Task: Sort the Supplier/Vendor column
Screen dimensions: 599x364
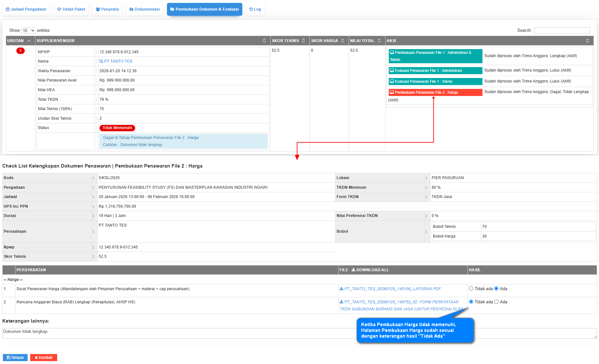Action: click(x=264, y=41)
